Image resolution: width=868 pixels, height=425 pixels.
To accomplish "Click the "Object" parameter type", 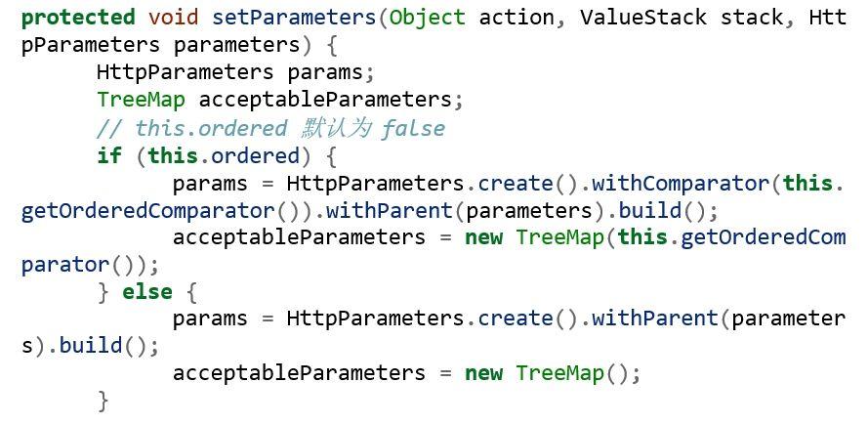I will [428, 18].
